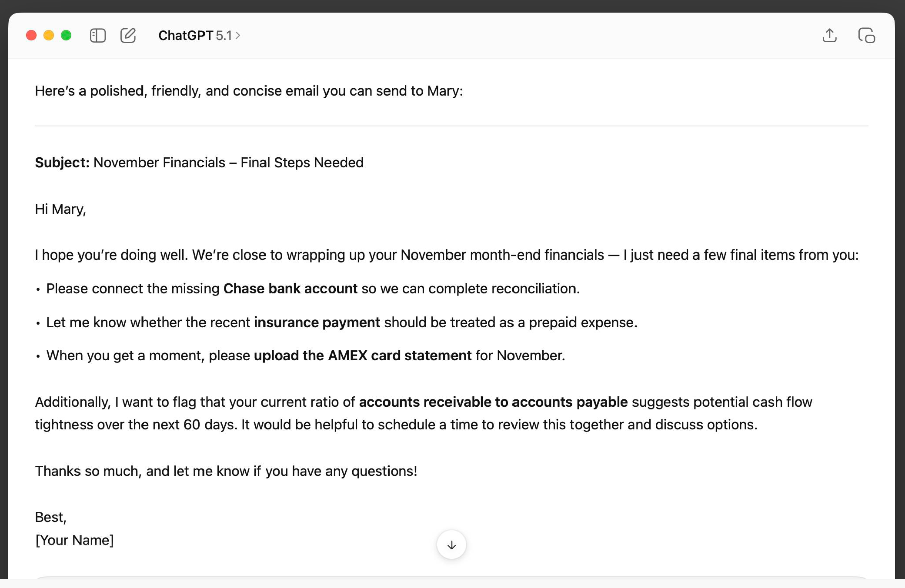Image resolution: width=905 pixels, height=588 pixels.
Task: Click the "November Financials – Final Steps Needed" text
Action: click(x=228, y=163)
